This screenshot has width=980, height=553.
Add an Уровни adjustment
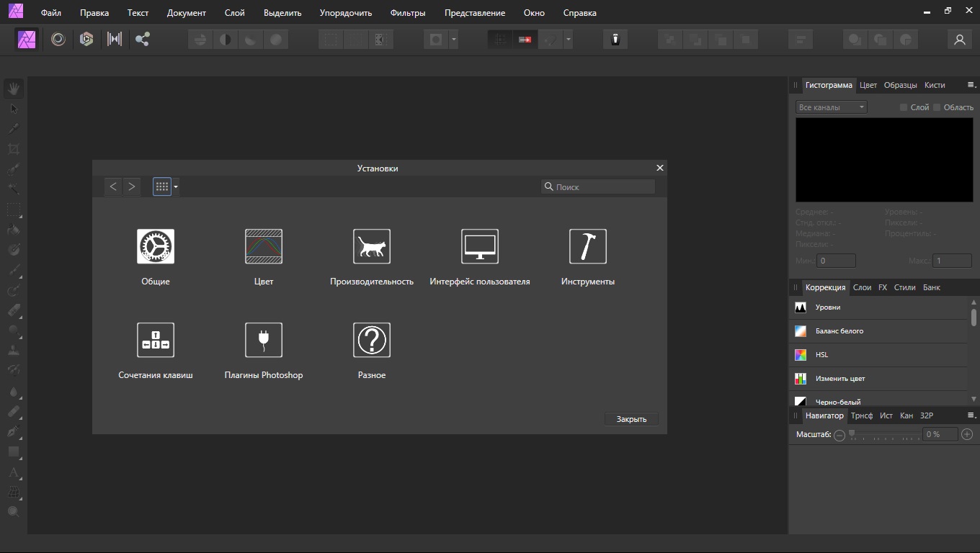pyautogui.click(x=828, y=307)
